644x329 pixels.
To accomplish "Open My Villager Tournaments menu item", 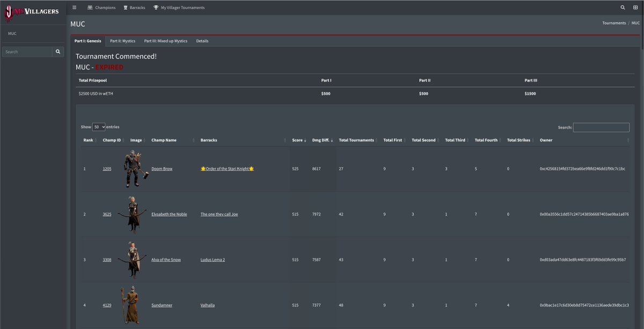I will click(x=179, y=8).
